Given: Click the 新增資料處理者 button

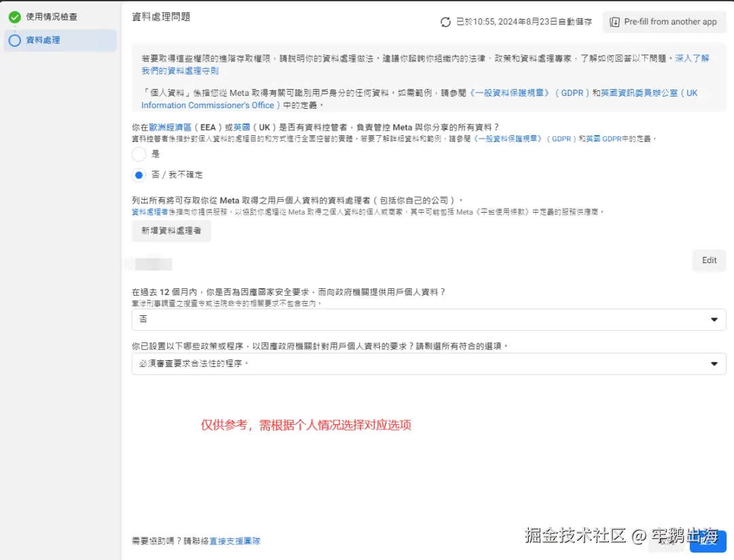Looking at the screenshot, I should [x=171, y=231].
